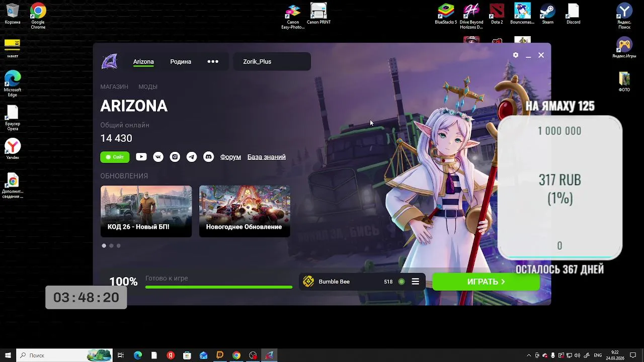Open Bouncemasters desktop shortcut
Screen dimensions: 644x362
pos(522,14)
